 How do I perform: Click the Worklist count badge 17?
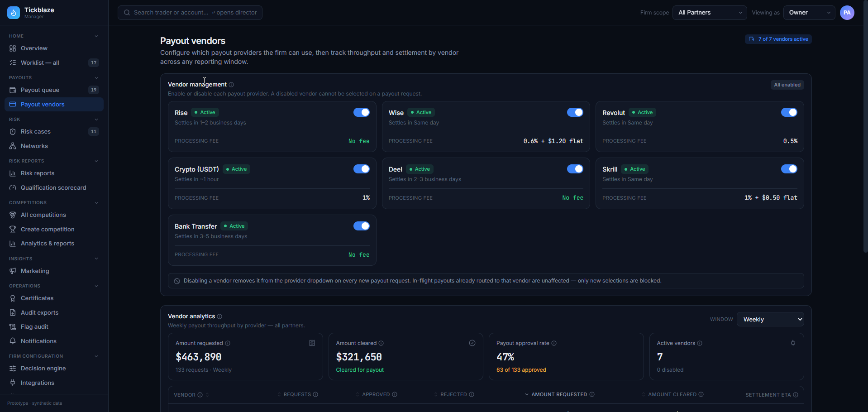pos(94,63)
